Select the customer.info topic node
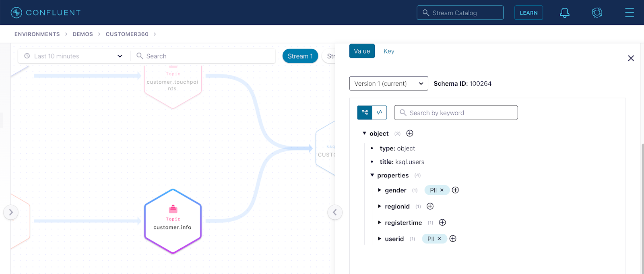Viewport: 644px width, 274px height. pos(173,221)
